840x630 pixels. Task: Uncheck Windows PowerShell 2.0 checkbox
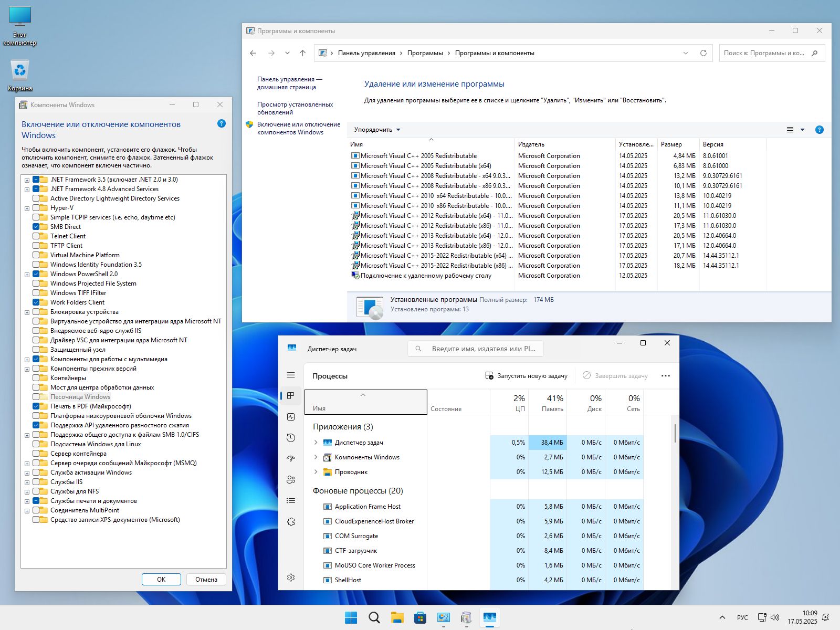pos(36,274)
